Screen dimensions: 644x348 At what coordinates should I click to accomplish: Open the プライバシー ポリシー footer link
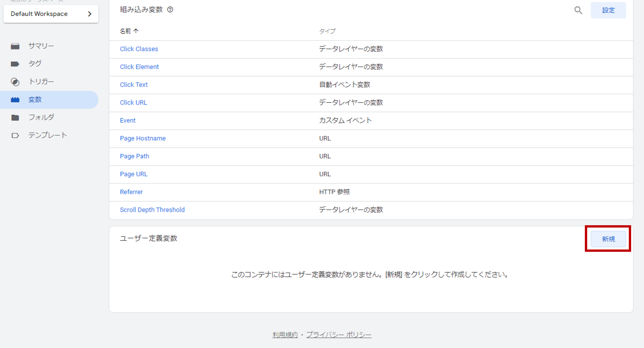(x=339, y=334)
